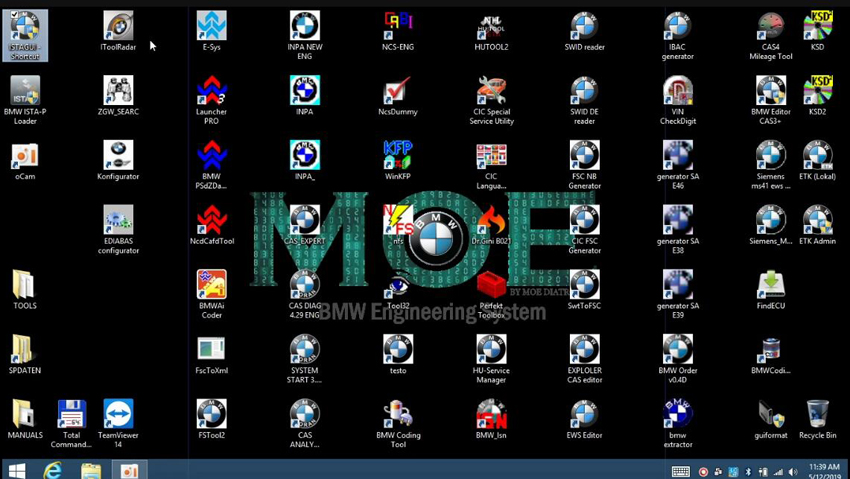Screen dimensions: 850x479
Task: Select the oCam desktop icon
Action: 25,161
